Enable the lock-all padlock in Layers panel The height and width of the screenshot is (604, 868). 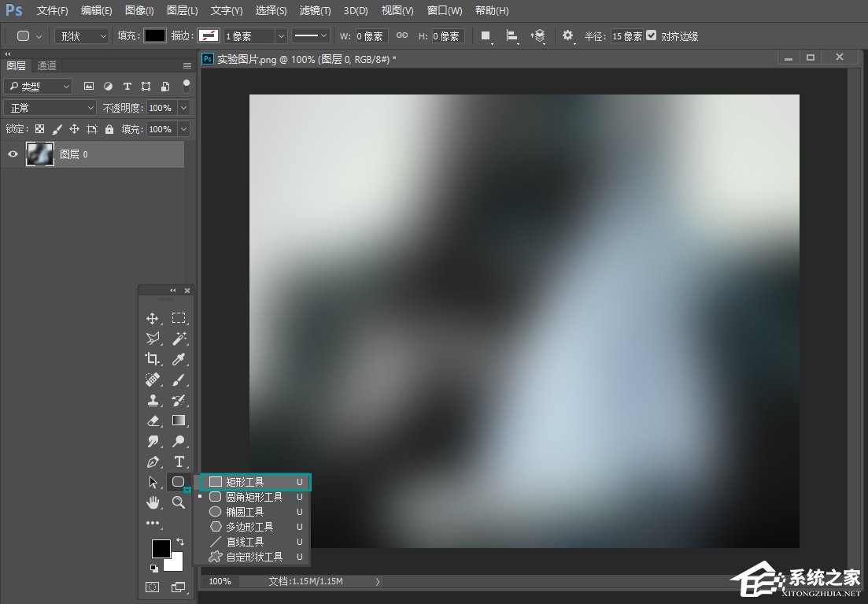(x=109, y=129)
